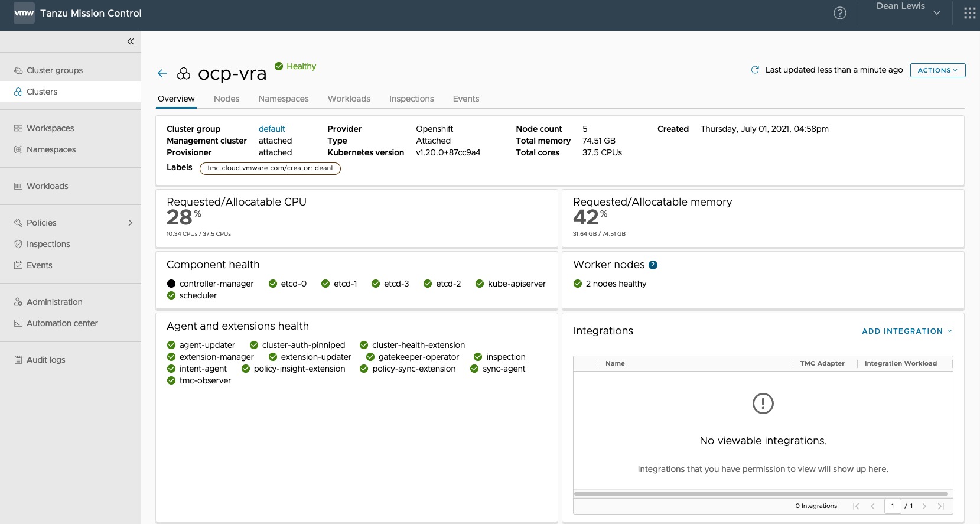Viewport: 980px width, 524px height.
Task: Click the Cluster groups sidebar icon
Action: (18, 70)
